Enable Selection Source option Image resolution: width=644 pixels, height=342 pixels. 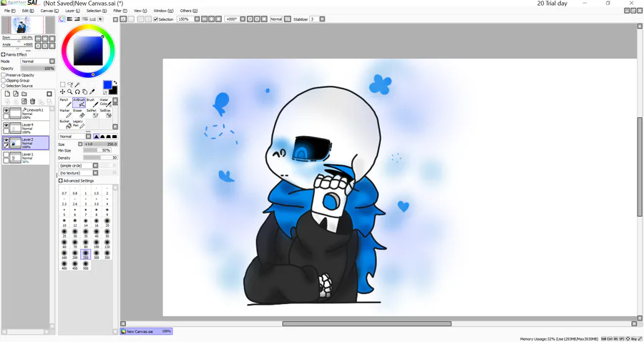(x=4, y=86)
